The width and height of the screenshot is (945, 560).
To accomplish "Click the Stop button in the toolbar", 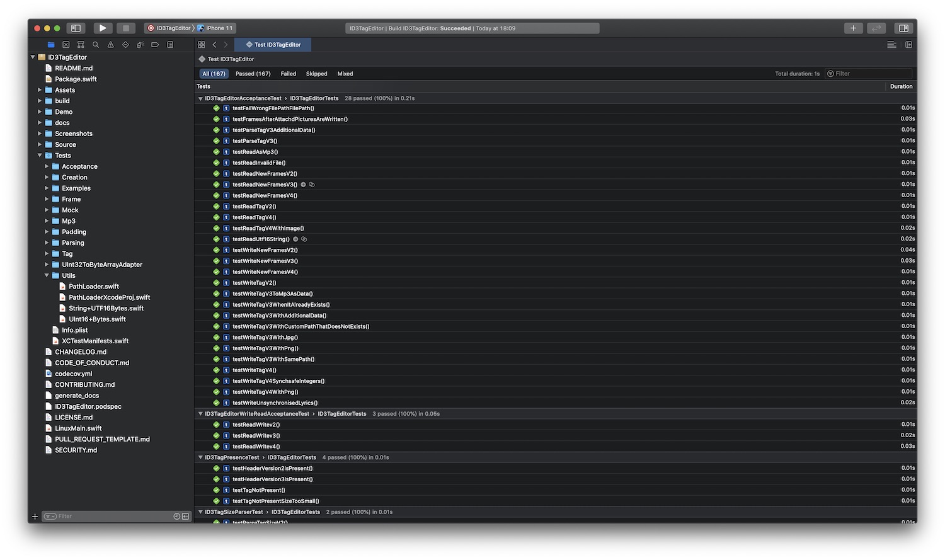I will tap(126, 28).
